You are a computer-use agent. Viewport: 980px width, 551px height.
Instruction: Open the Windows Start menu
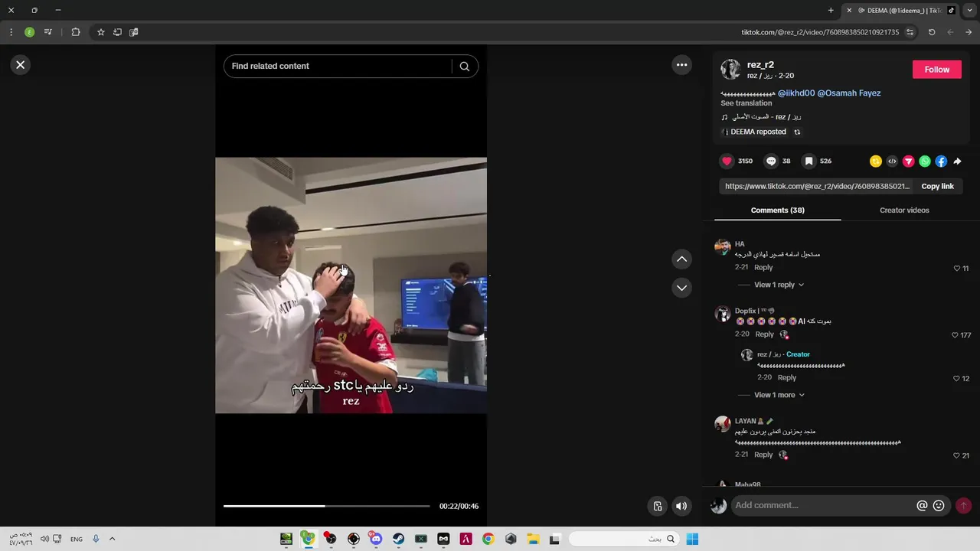click(x=692, y=539)
